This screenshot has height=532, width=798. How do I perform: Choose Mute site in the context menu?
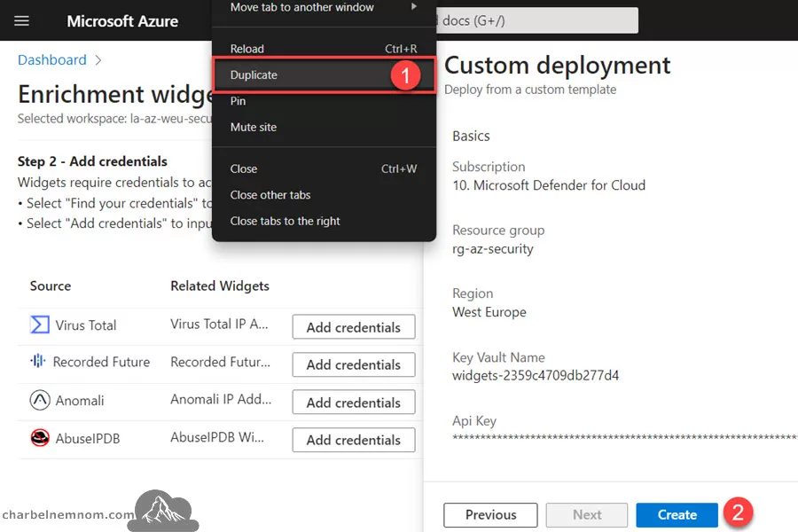click(324, 128)
